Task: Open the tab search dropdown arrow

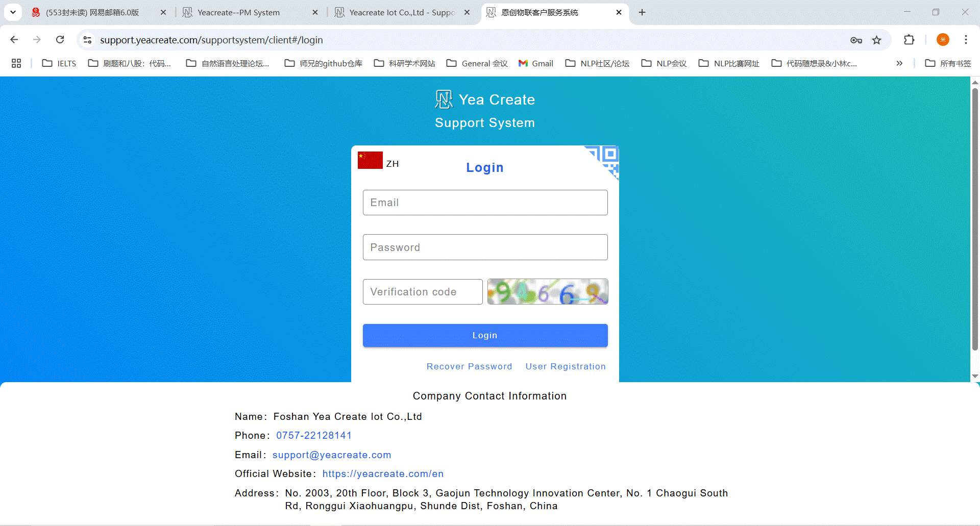Action: [x=13, y=12]
